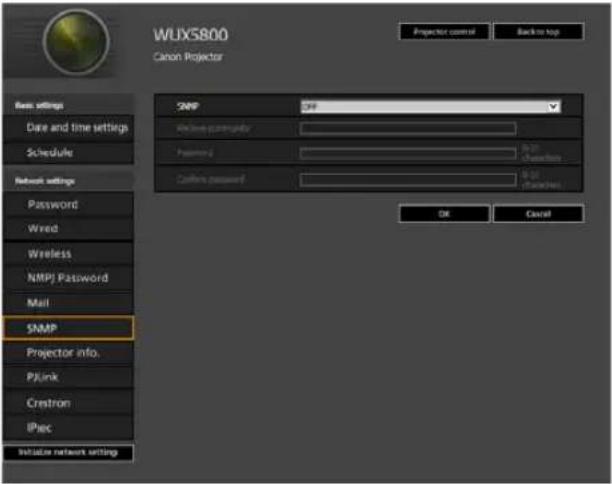Open Date and time settings
Image resolution: width=612 pixels, height=484 pixels.
click(x=68, y=128)
